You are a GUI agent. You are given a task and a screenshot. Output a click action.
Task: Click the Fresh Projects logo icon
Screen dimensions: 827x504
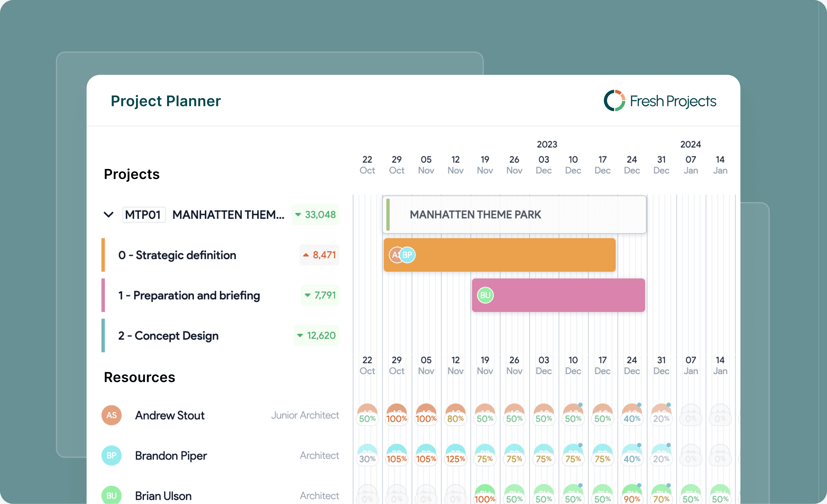pyautogui.click(x=614, y=101)
